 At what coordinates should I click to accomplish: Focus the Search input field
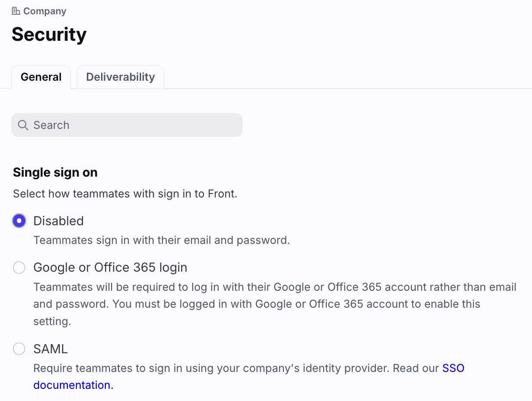point(127,125)
